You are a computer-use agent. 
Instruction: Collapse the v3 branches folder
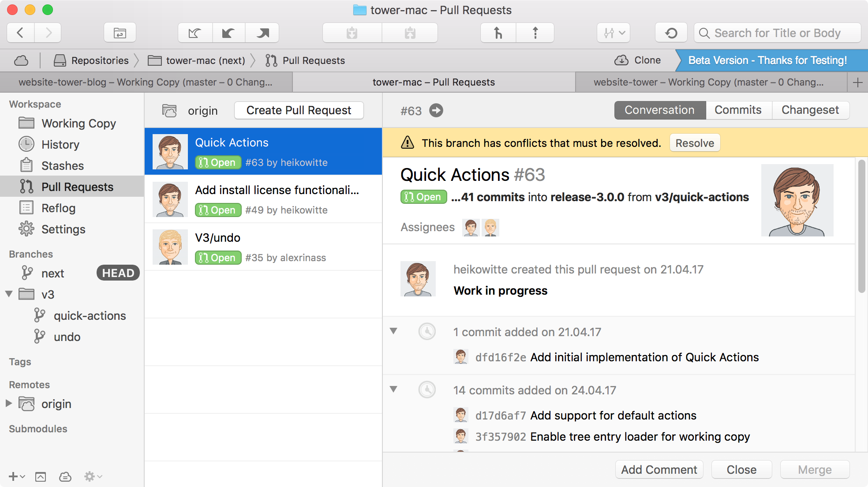pos(9,294)
